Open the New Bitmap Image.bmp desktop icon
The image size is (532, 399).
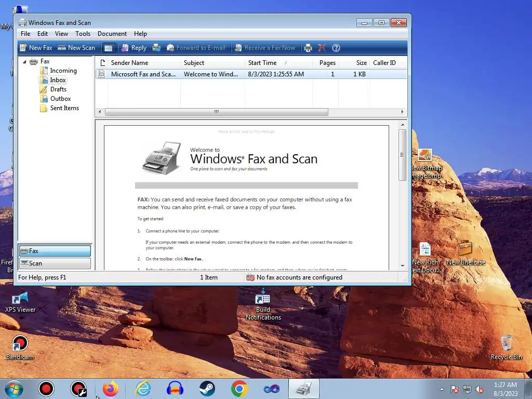(x=426, y=164)
